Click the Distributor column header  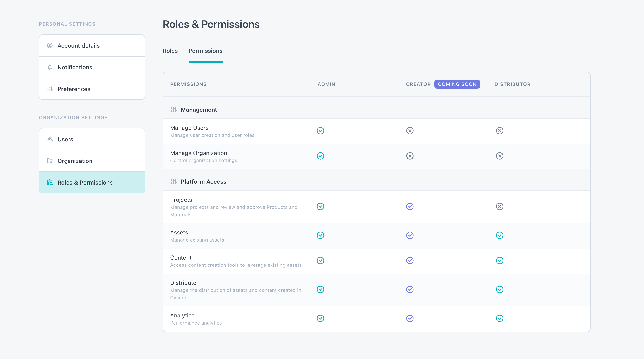point(512,84)
